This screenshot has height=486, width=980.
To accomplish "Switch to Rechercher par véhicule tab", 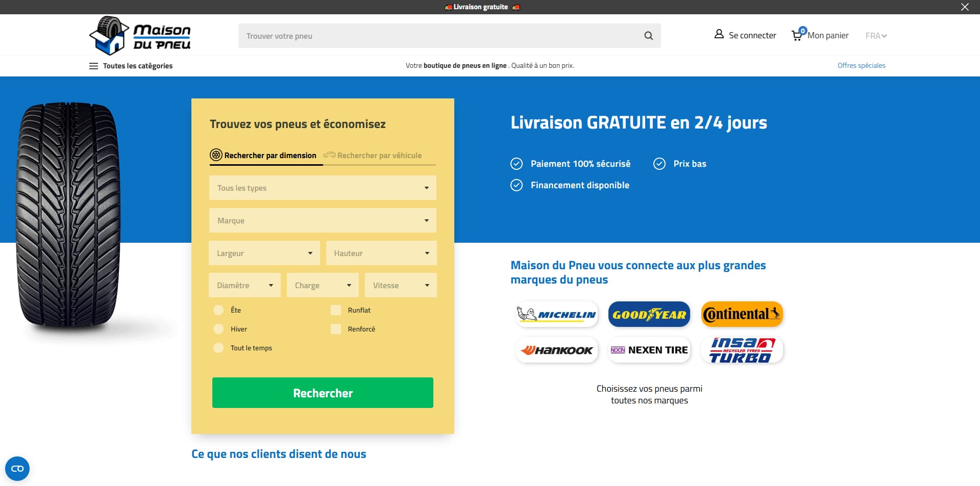I will (x=373, y=155).
